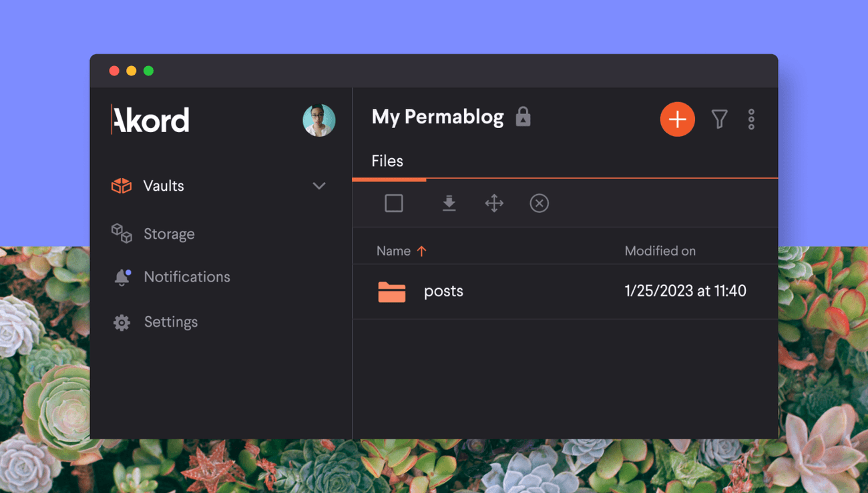Image resolution: width=868 pixels, height=493 pixels.
Task: Click the Settings gear icon
Action: tap(122, 322)
